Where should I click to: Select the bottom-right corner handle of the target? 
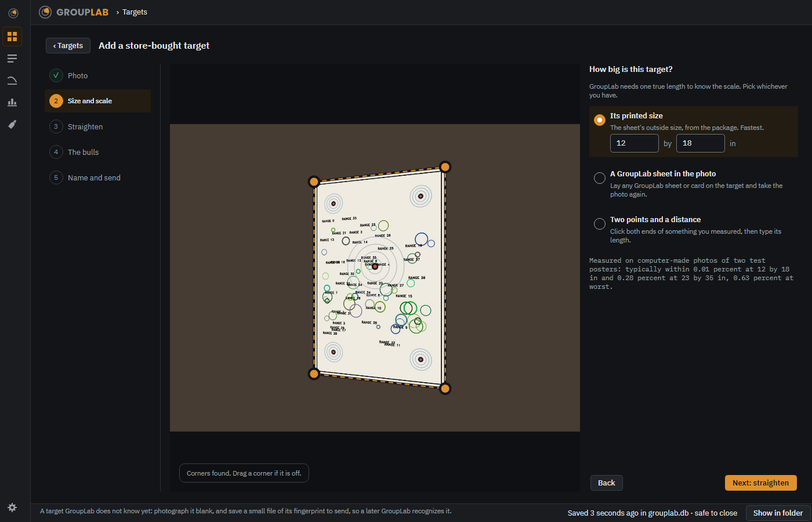pyautogui.click(x=445, y=389)
